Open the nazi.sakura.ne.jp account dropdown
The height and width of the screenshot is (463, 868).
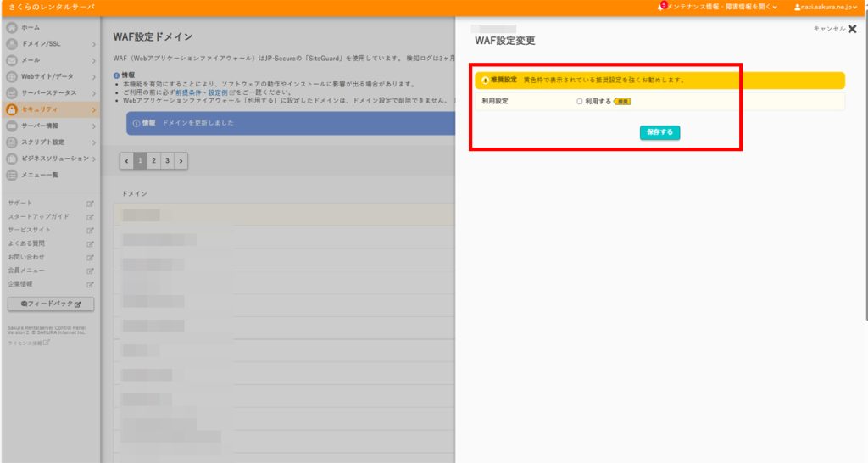827,7
